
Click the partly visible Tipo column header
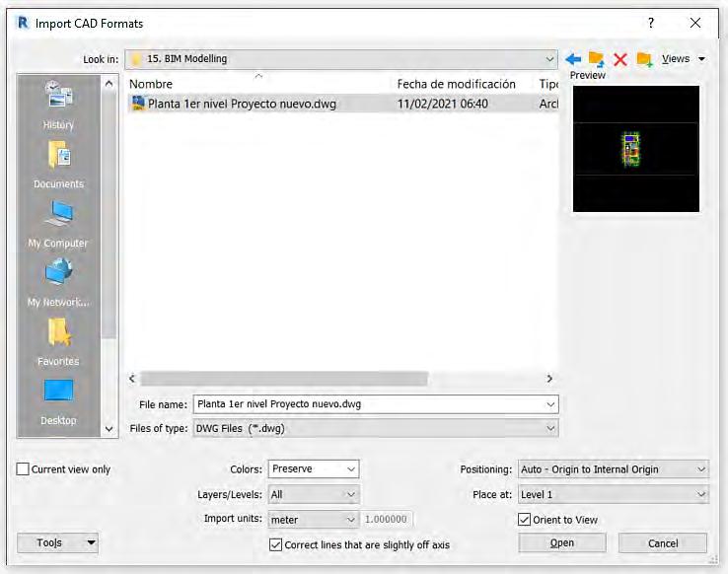click(548, 84)
